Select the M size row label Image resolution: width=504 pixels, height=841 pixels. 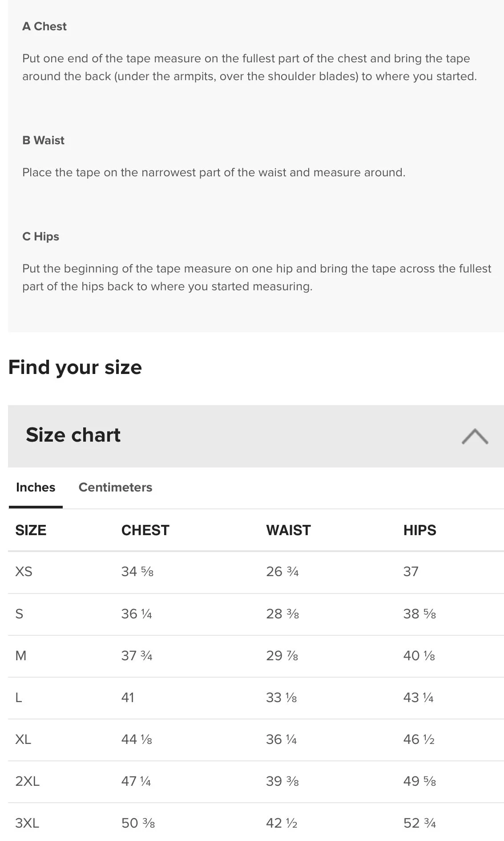tap(21, 656)
